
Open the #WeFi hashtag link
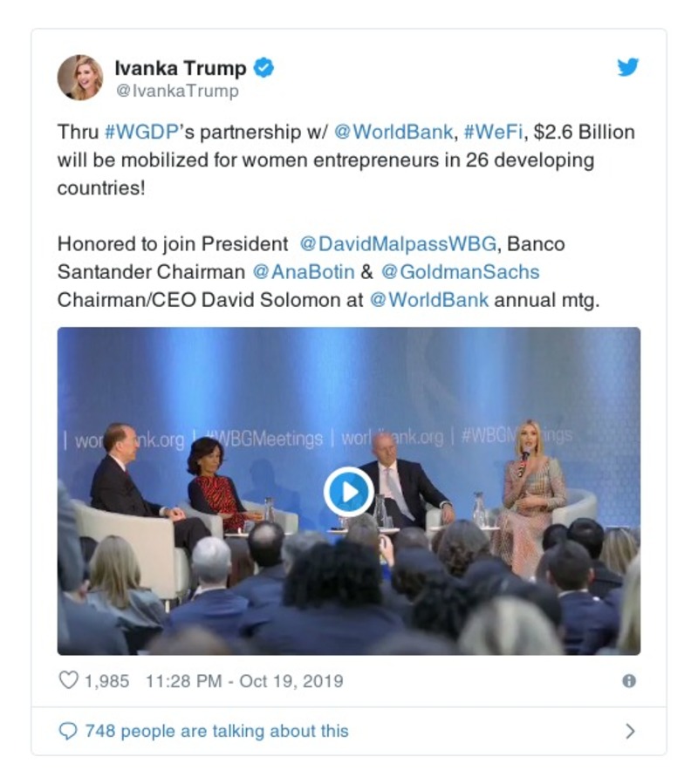coord(493,132)
